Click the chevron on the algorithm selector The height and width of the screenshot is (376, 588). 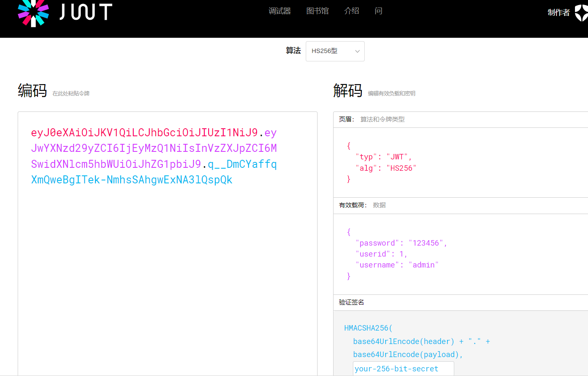click(358, 51)
